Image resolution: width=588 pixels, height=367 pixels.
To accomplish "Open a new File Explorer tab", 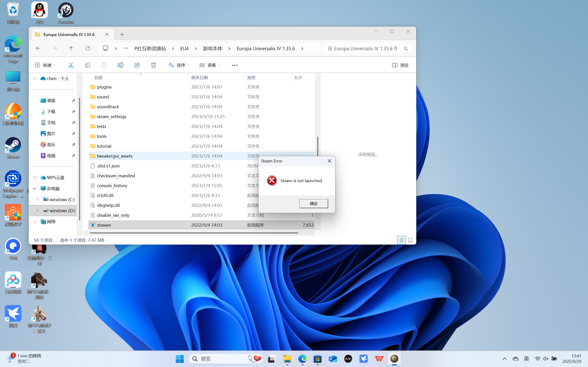I will [122, 34].
